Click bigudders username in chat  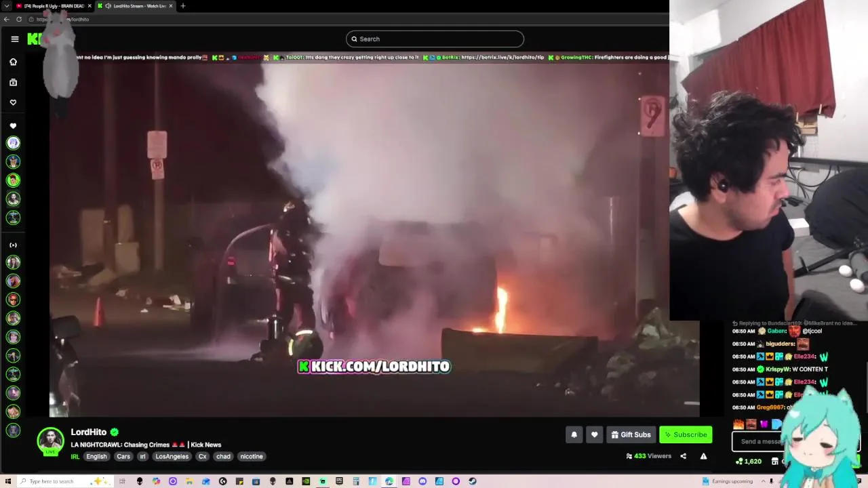780,344
